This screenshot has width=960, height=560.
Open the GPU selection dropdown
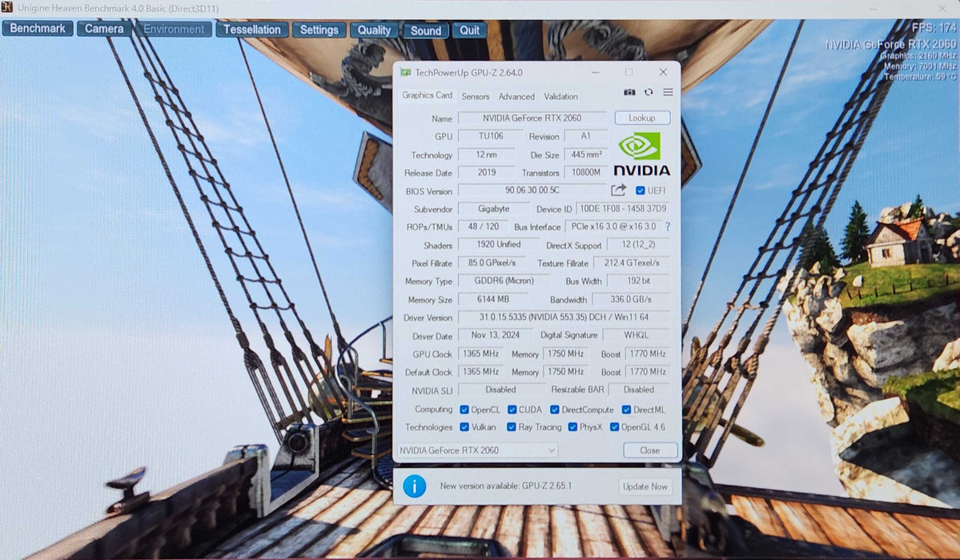click(477, 450)
